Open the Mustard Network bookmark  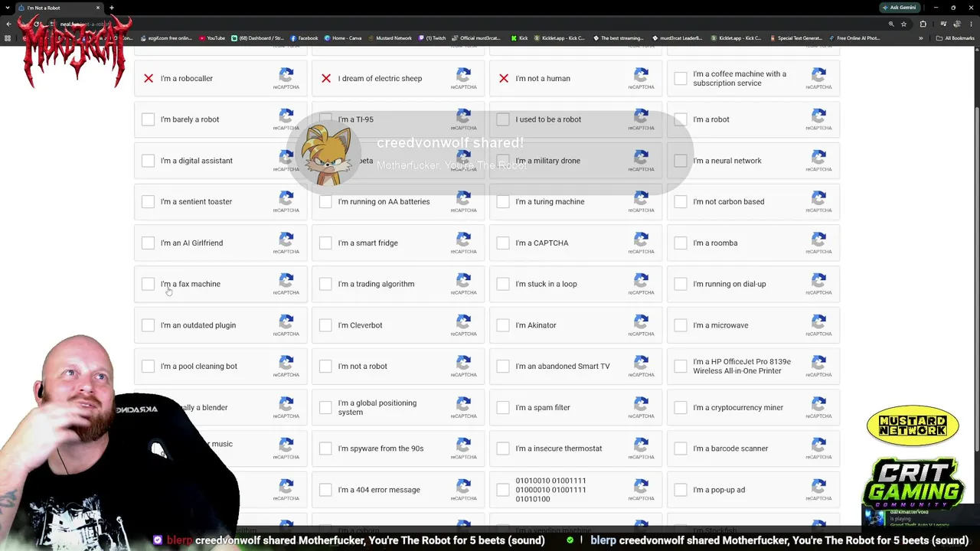[390, 38]
